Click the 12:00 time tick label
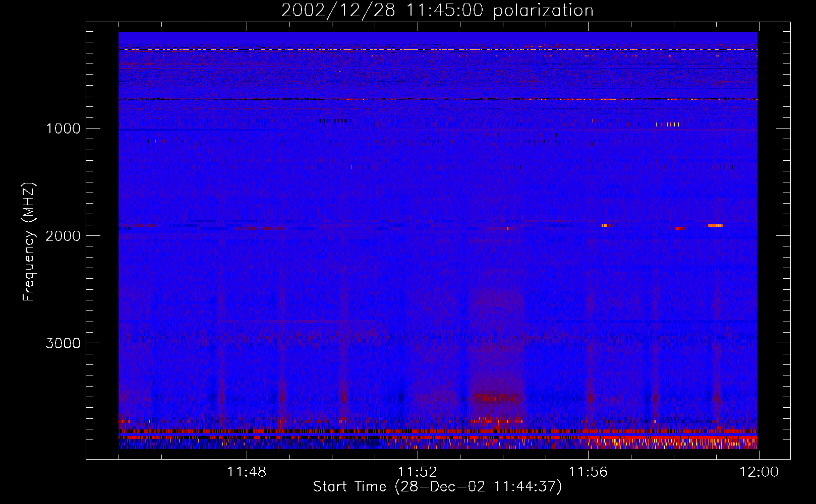The height and width of the screenshot is (504, 816). click(x=759, y=472)
